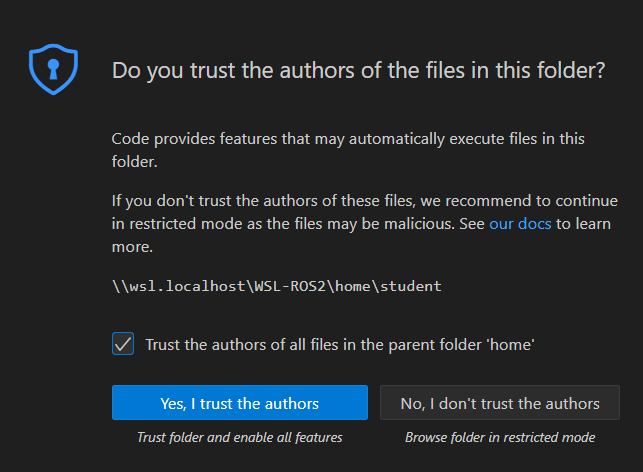Choose No, I don't trust the authors
Image resolution: width=643 pixels, height=472 pixels.
[x=500, y=403]
